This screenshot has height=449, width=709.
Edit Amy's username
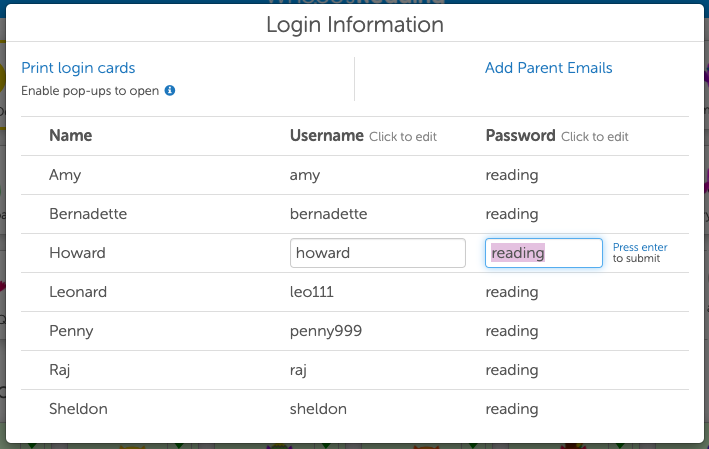(305, 175)
